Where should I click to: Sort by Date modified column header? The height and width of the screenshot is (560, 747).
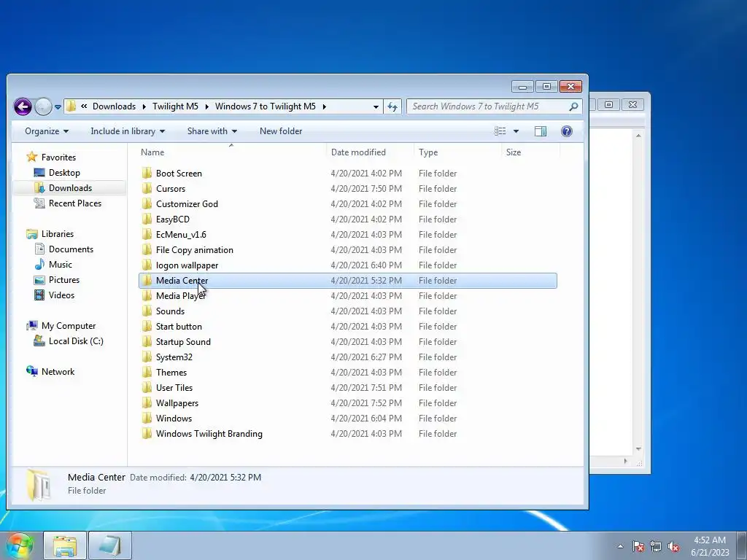pos(358,152)
